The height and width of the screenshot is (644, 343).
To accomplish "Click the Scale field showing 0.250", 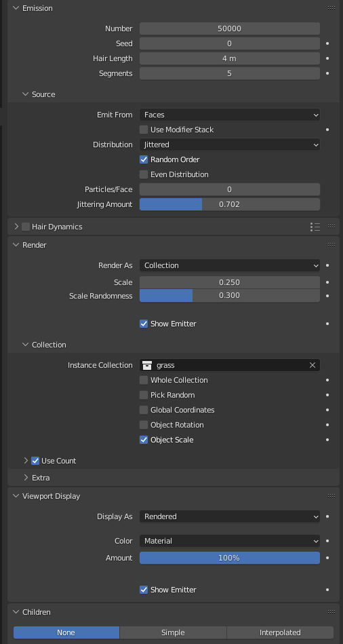I will [229, 282].
